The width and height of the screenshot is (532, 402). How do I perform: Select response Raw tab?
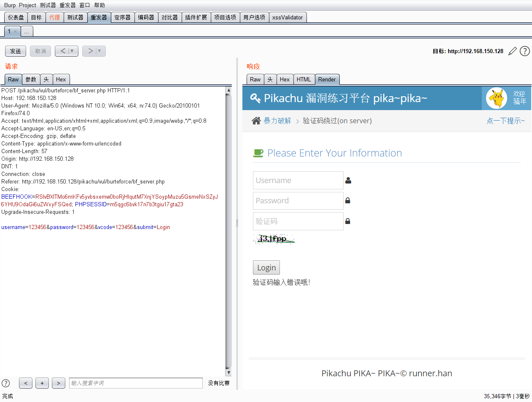[x=255, y=79]
